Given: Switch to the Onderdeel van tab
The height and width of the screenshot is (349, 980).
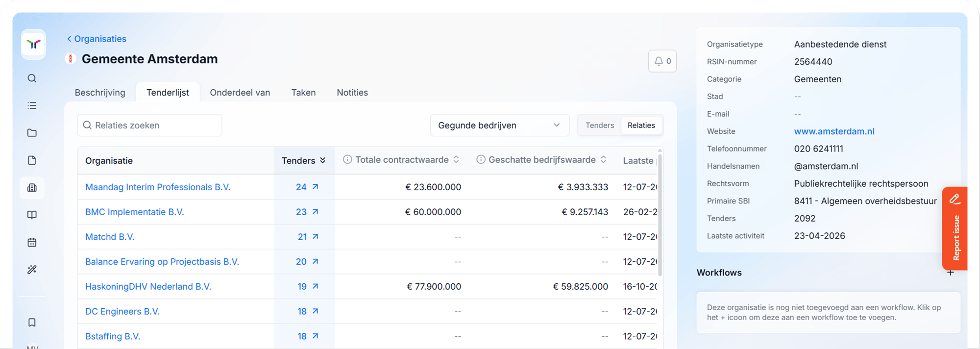Looking at the screenshot, I should pos(240,93).
